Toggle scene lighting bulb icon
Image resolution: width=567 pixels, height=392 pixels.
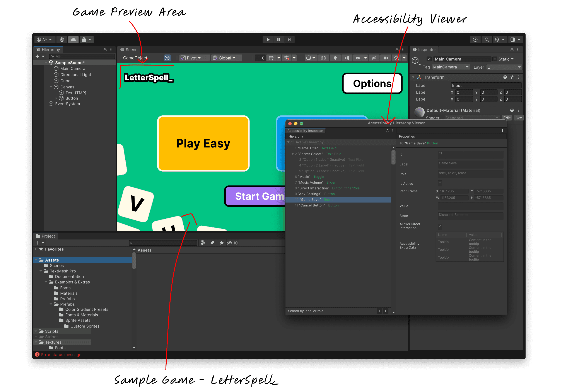(335, 58)
